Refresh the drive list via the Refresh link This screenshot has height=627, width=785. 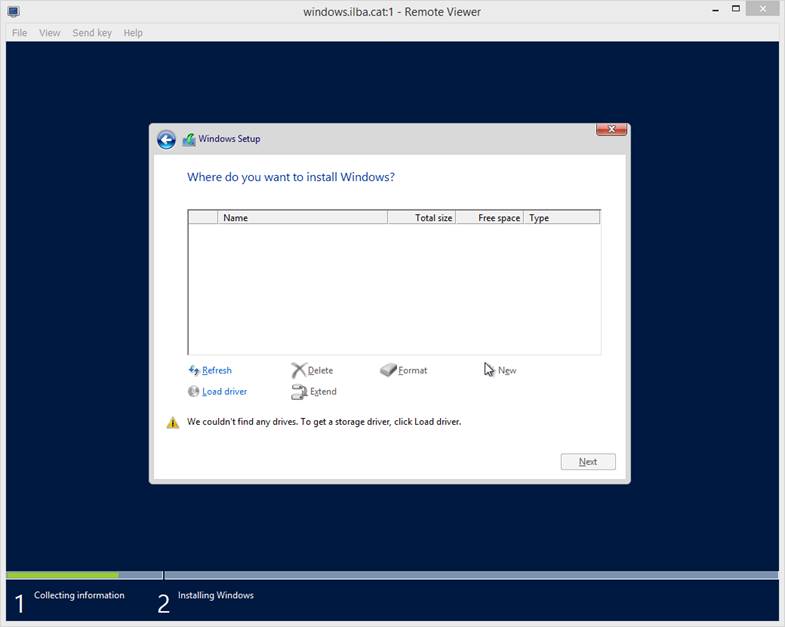pyautogui.click(x=217, y=371)
